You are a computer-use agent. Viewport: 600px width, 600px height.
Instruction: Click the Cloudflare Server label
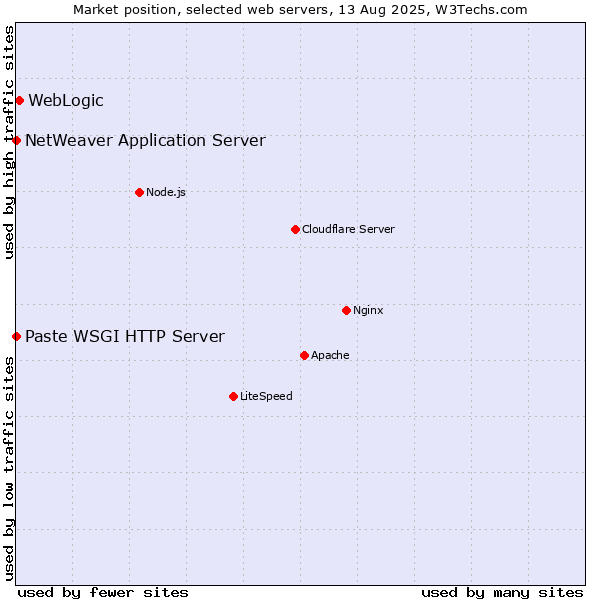[x=348, y=229]
